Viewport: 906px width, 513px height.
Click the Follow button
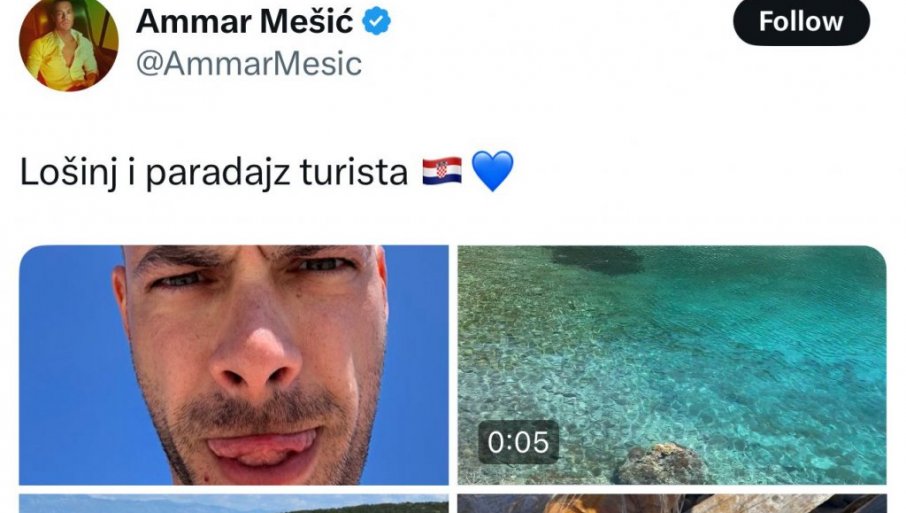[801, 22]
